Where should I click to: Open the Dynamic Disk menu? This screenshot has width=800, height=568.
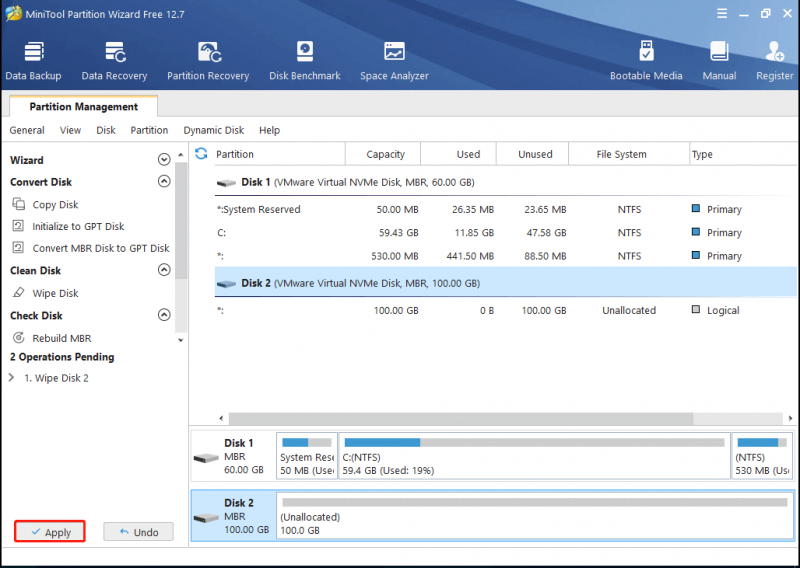tap(214, 130)
